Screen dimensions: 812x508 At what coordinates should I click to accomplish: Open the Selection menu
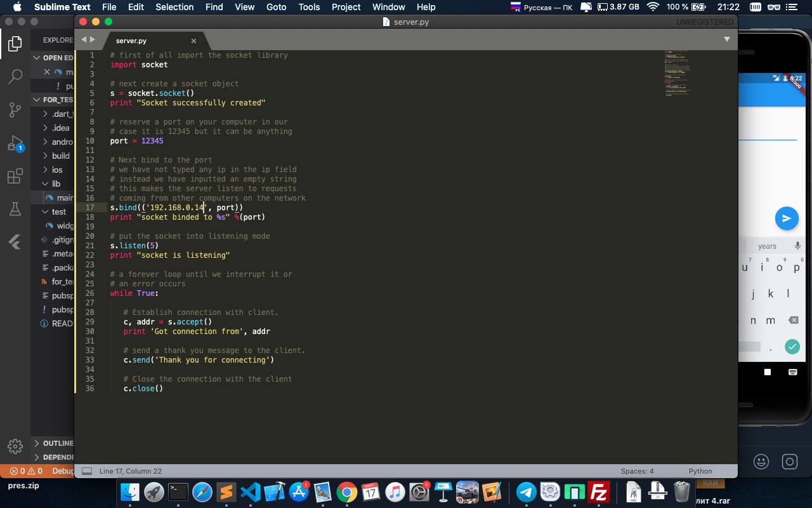[174, 7]
